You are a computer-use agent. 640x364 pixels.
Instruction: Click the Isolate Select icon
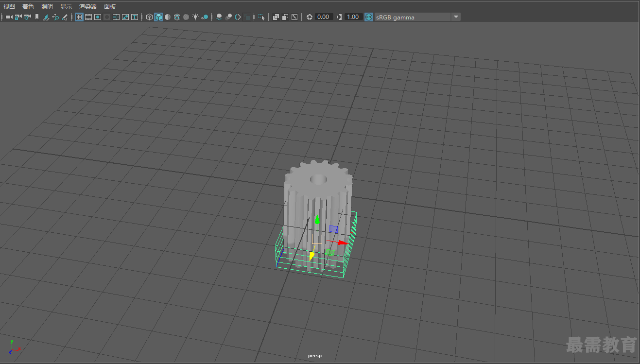click(x=261, y=17)
